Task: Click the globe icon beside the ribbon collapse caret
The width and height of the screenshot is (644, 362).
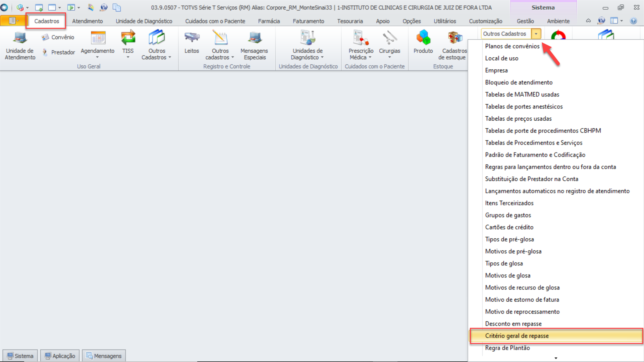Action: point(601,21)
